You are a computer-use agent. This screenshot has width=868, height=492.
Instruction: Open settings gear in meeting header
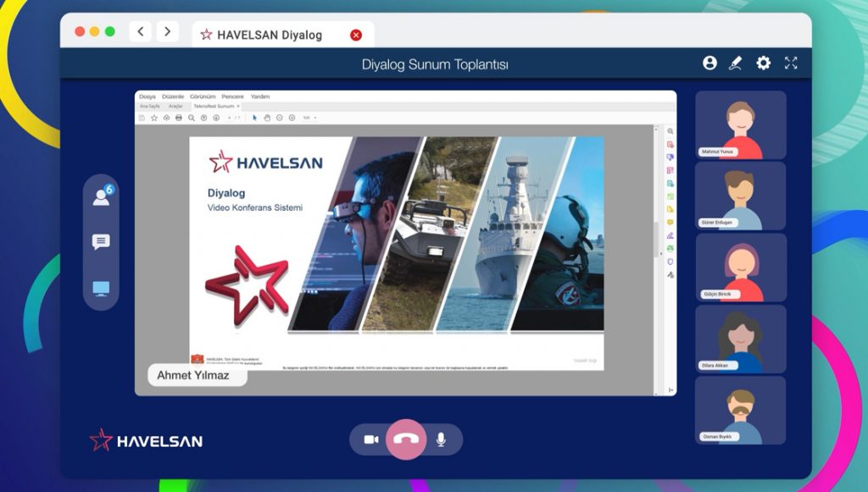tap(764, 64)
